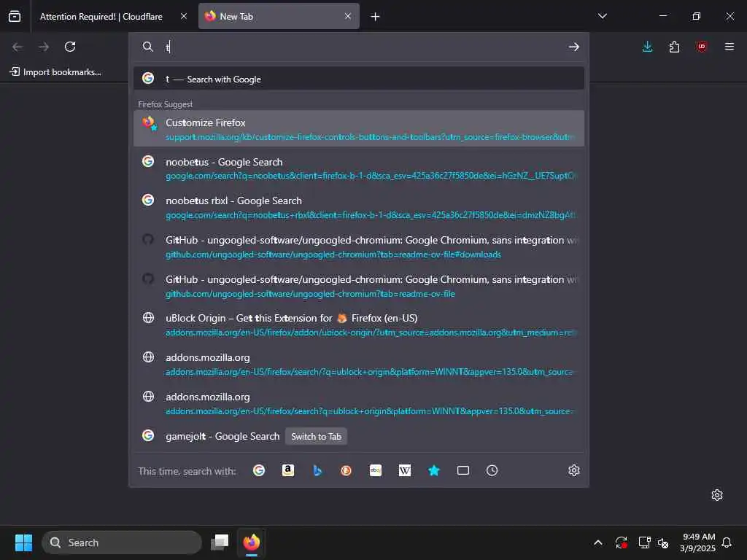Search this time with Wikipedia
The width and height of the screenshot is (747, 560).
tap(404, 470)
